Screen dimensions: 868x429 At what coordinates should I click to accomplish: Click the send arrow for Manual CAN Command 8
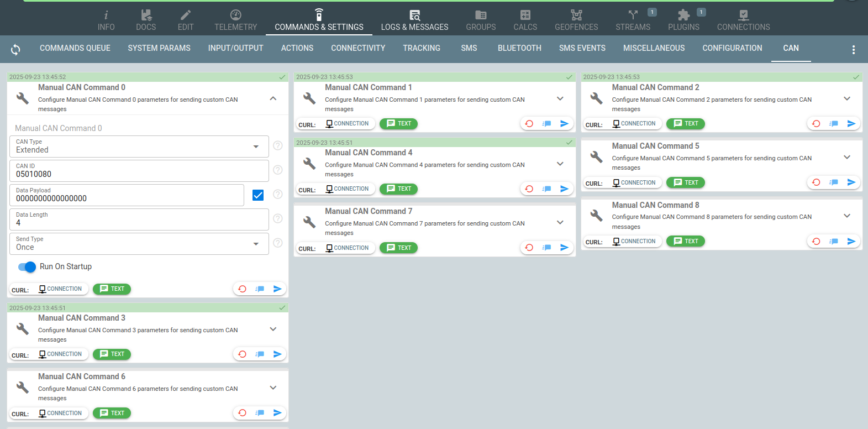click(851, 242)
